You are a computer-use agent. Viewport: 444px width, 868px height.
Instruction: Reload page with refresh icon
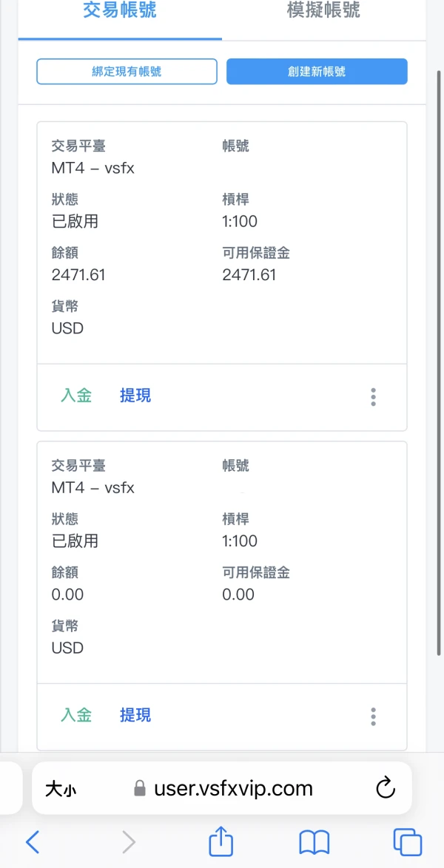(x=386, y=788)
